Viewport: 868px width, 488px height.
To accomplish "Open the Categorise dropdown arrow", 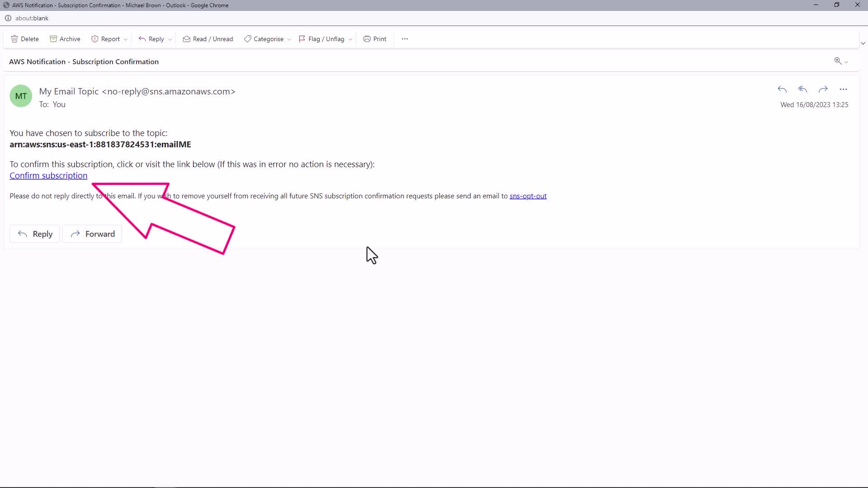I will [289, 39].
